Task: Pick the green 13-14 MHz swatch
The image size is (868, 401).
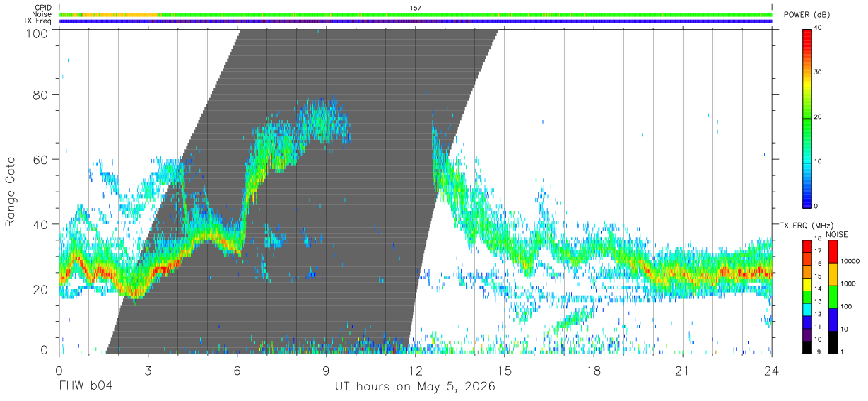Action: [807, 296]
